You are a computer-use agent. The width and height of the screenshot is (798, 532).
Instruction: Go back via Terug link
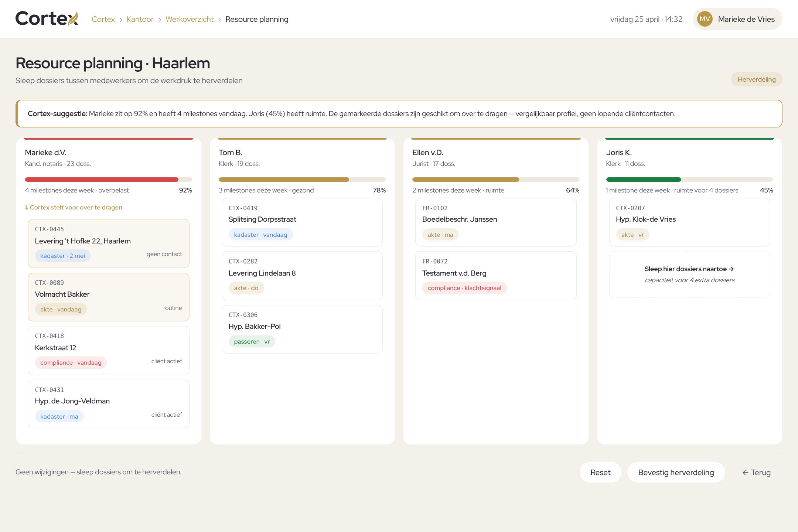click(x=756, y=472)
